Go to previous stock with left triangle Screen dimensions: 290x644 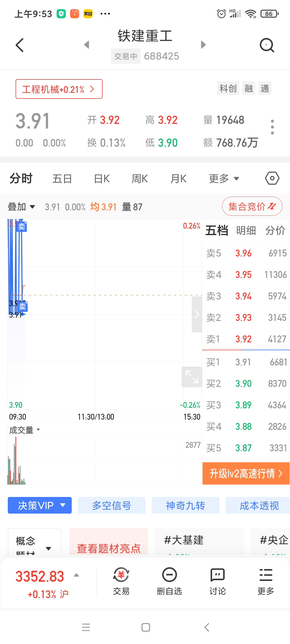click(x=86, y=45)
